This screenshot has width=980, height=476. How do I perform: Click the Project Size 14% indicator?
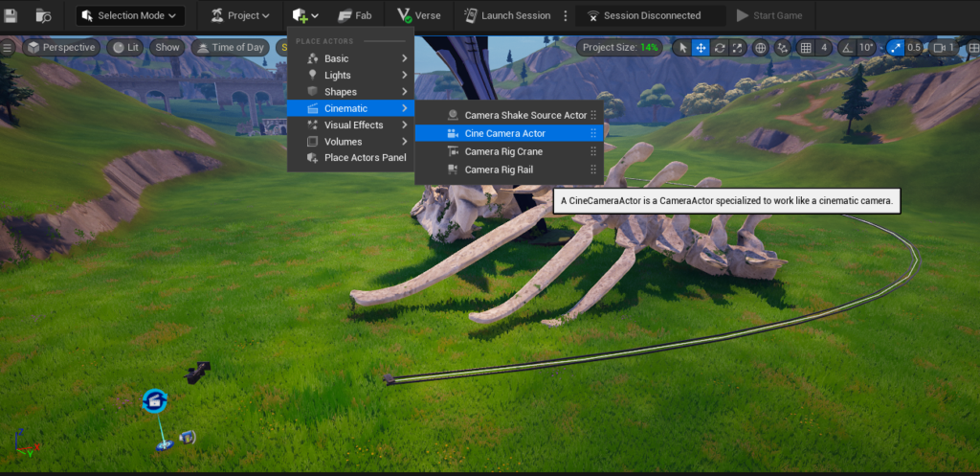(619, 48)
